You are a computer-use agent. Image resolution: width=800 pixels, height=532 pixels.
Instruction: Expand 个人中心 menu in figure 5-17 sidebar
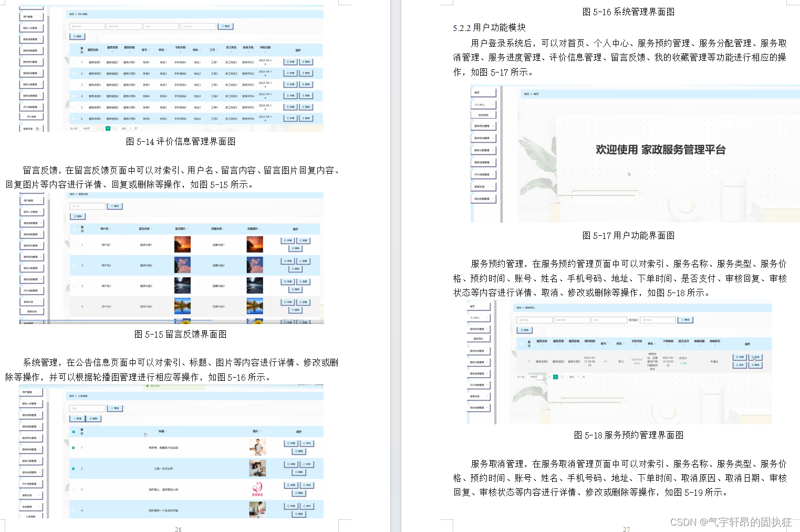484,105
